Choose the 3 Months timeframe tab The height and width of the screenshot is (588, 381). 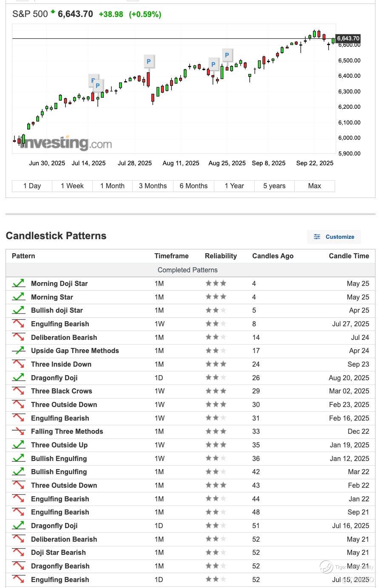pos(153,186)
